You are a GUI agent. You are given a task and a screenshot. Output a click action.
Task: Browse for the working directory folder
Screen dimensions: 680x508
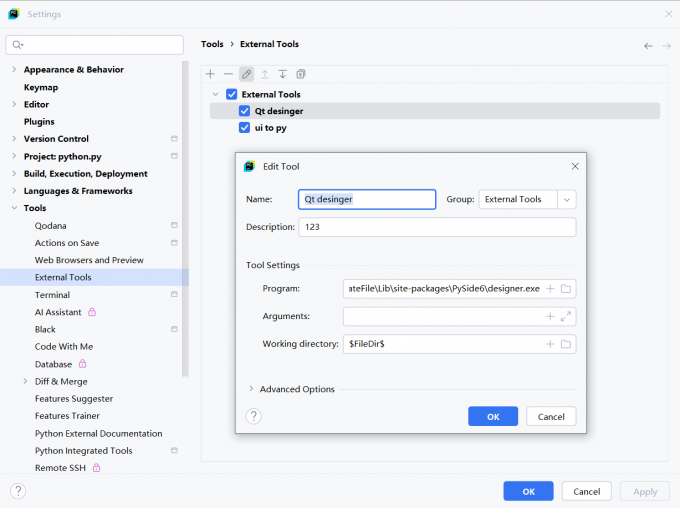(566, 344)
